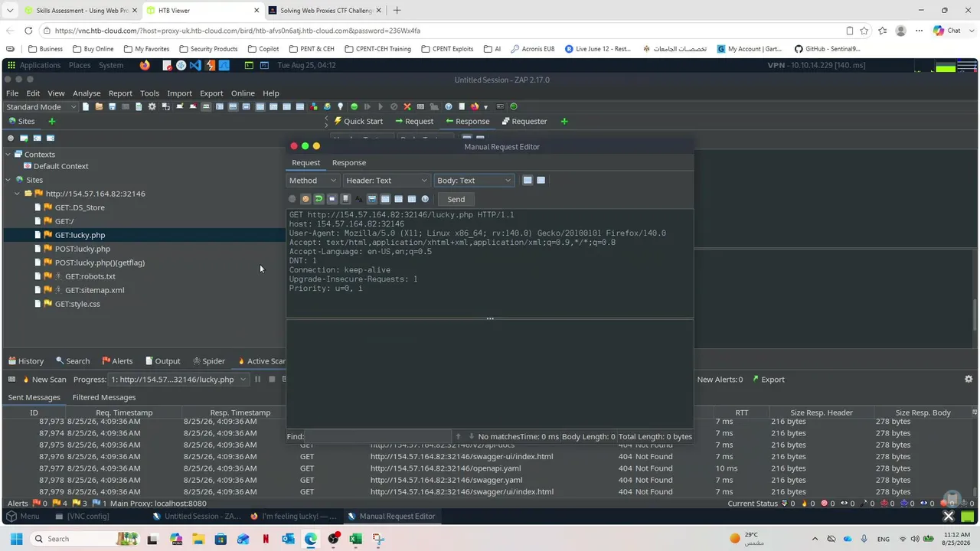Start a New Scan
980x551 pixels.
coord(44,380)
